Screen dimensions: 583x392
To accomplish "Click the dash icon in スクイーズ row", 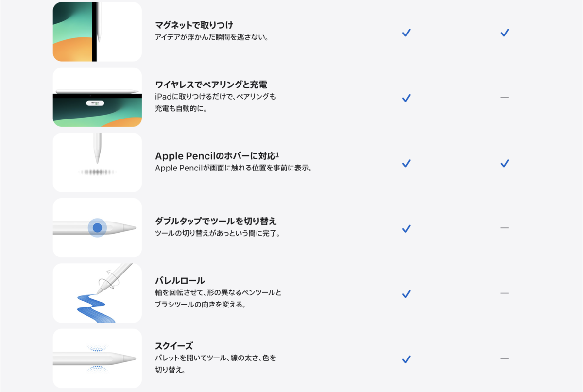I will (x=505, y=358).
